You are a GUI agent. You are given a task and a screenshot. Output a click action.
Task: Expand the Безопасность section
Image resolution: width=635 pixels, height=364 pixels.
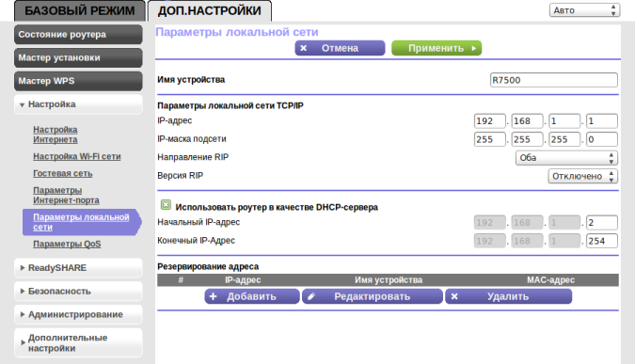(x=78, y=292)
